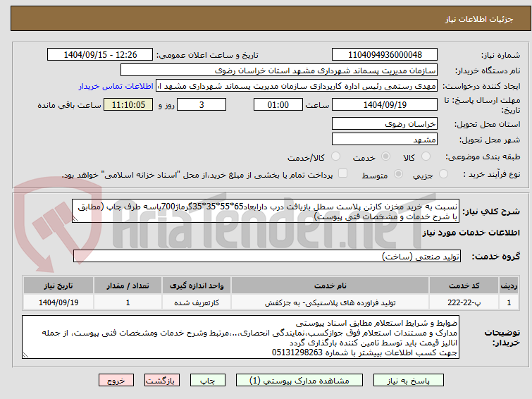Click the چاپ print button
The image size is (532, 399).
click(208, 381)
